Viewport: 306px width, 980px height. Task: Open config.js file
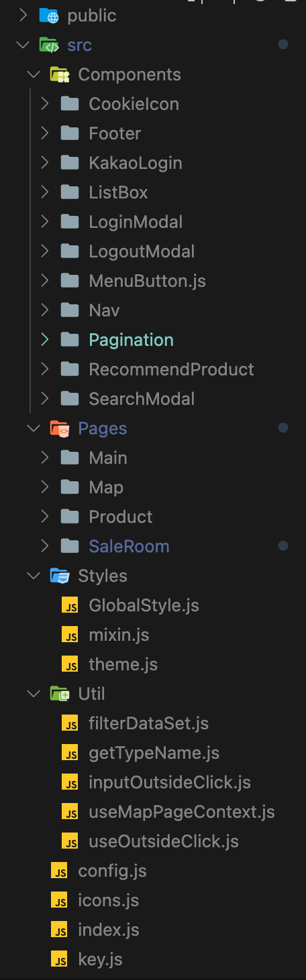112,871
